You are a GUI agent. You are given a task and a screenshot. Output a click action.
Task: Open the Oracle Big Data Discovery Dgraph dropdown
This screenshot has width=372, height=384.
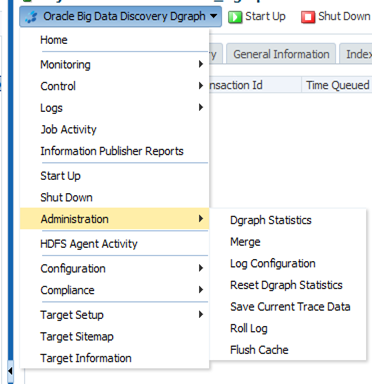120,16
